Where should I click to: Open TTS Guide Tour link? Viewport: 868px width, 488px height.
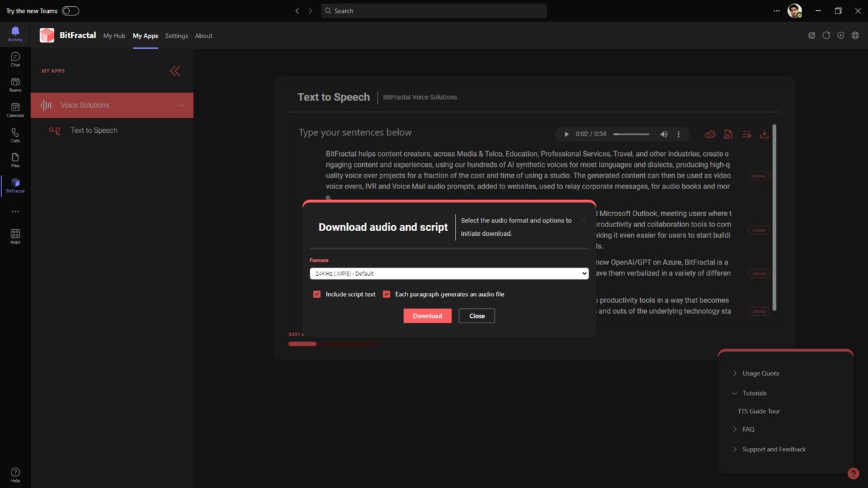pyautogui.click(x=759, y=411)
